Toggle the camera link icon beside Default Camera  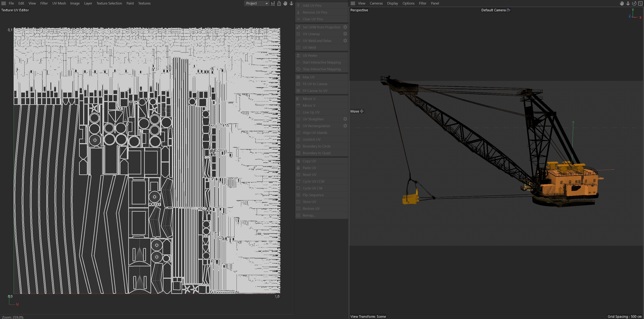tap(508, 10)
